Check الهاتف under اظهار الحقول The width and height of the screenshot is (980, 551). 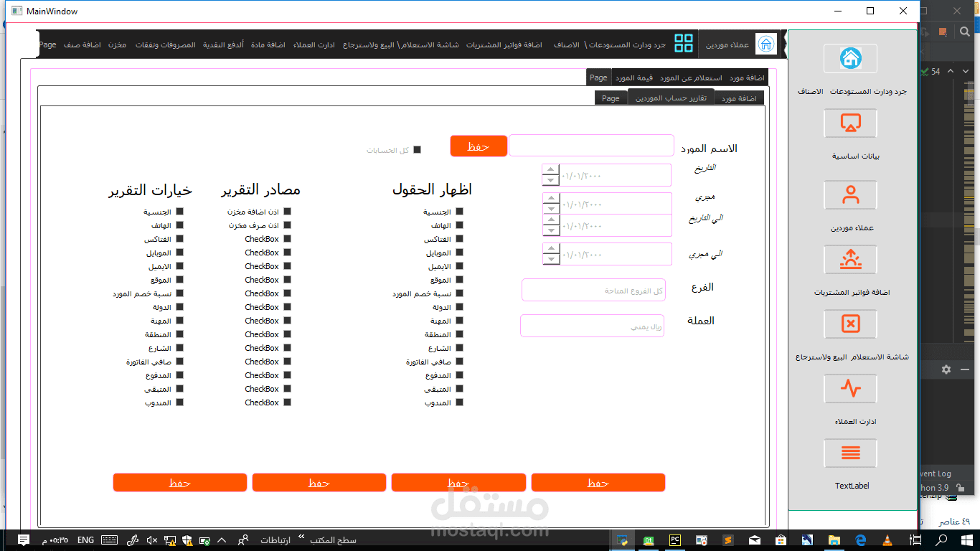point(459,225)
